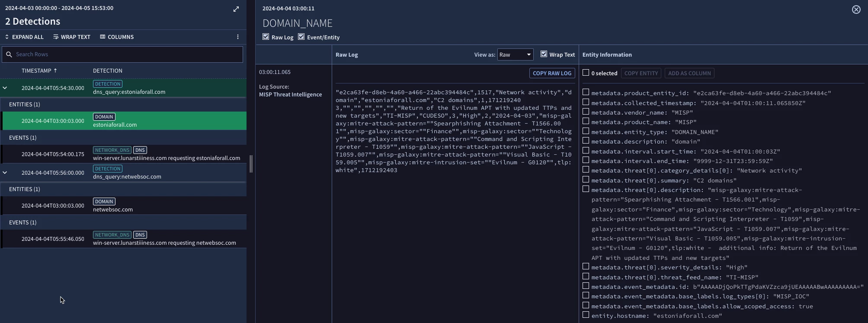Open the netwebsoc.com domain entity row
868x323 pixels.
click(x=124, y=205)
